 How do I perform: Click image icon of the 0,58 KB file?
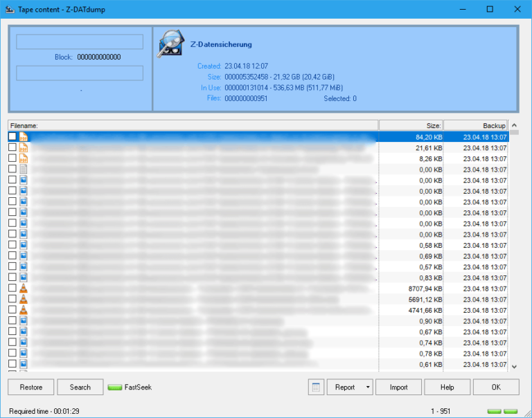pyautogui.click(x=24, y=245)
